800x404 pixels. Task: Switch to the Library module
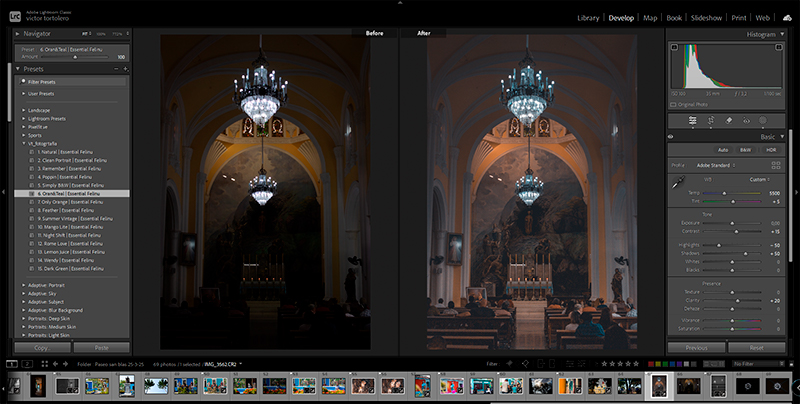point(589,18)
